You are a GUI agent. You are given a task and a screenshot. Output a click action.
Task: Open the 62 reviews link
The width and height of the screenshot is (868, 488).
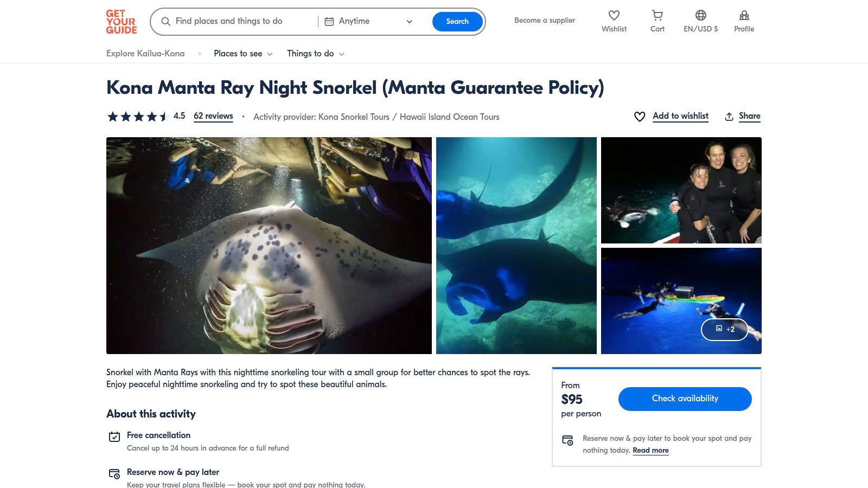click(x=213, y=116)
